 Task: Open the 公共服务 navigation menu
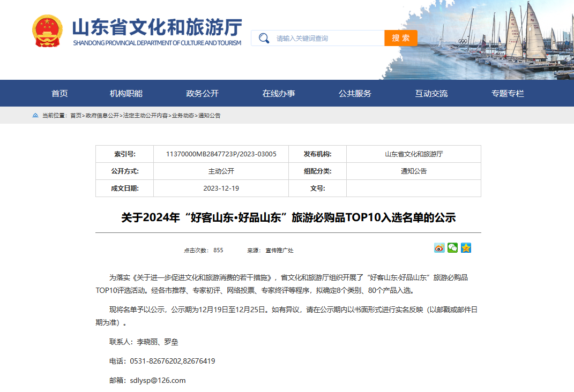click(x=355, y=94)
